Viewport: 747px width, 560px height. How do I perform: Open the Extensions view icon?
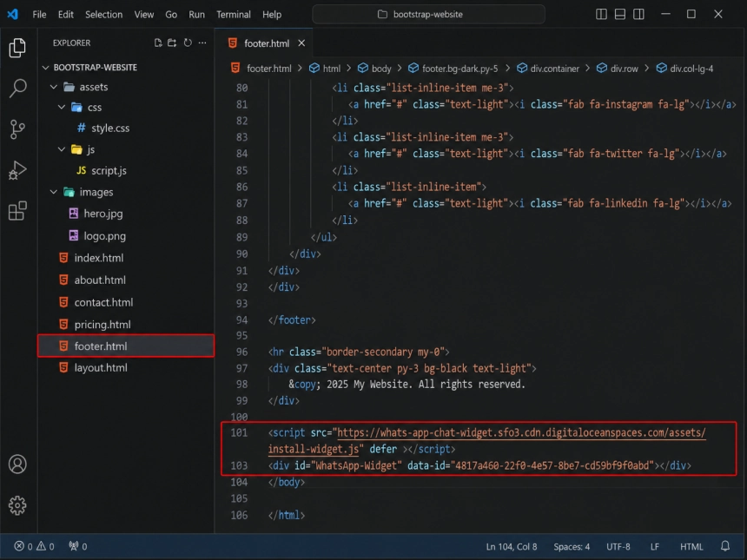[17, 211]
